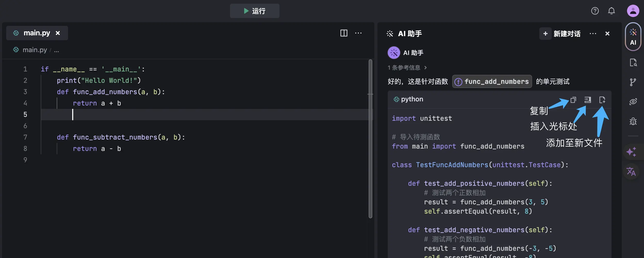Click the AI panel header sparkle icon
644x258 pixels.
point(390,34)
